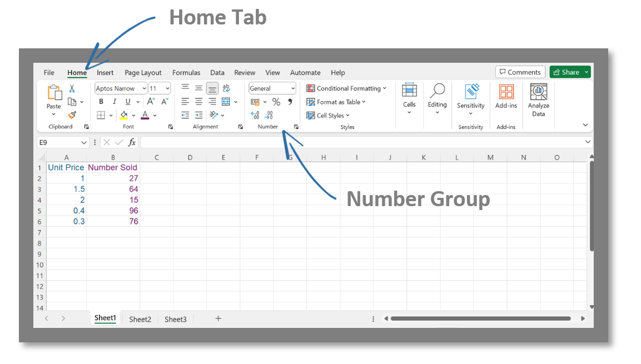Decrease font size with smaller A icon

[165, 101]
